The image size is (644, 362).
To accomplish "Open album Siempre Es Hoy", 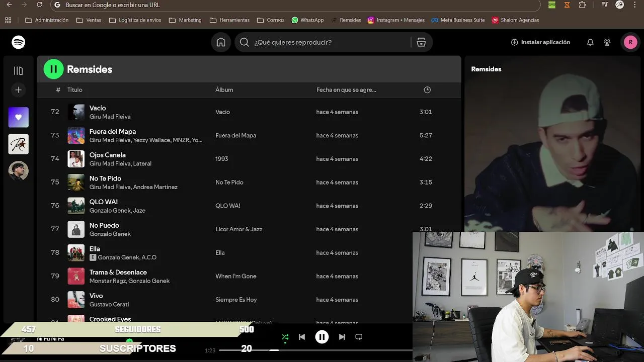I will [x=236, y=300].
